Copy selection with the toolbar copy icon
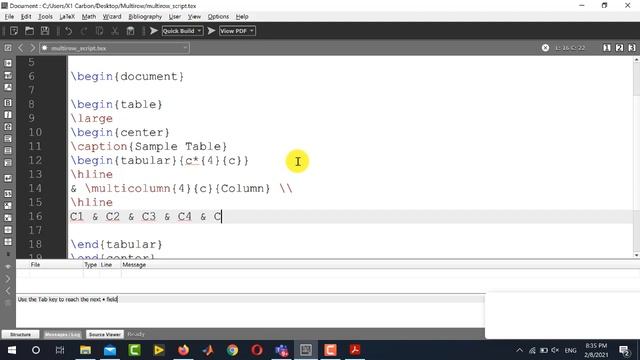This screenshot has width=640, height=360. (x=99, y=31)
